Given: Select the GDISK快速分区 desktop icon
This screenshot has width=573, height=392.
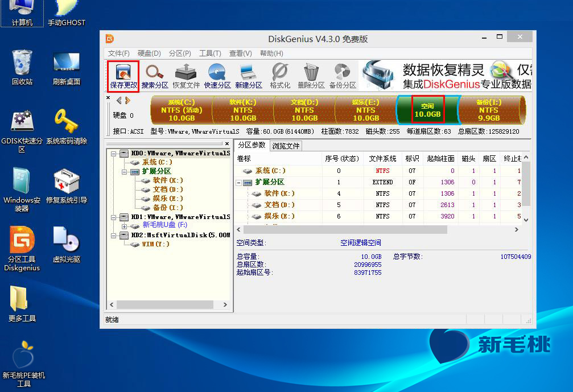Looking at the screenshot, I should (22, 131).
